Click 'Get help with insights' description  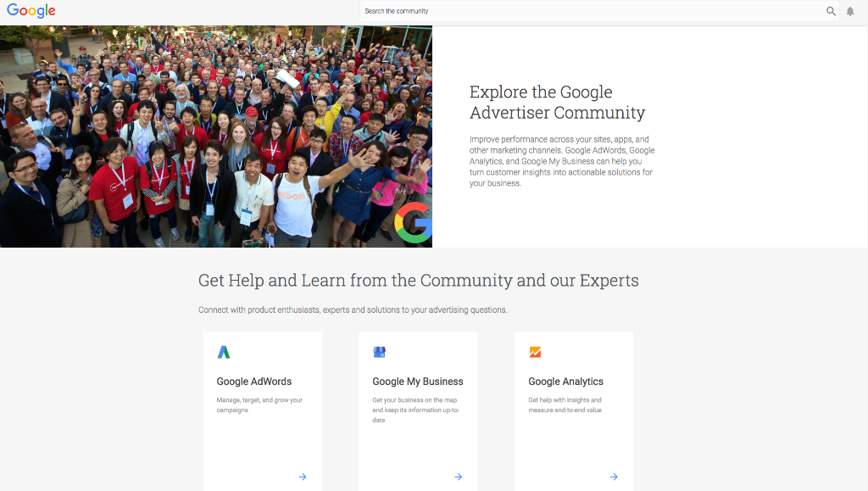point(565,405)
